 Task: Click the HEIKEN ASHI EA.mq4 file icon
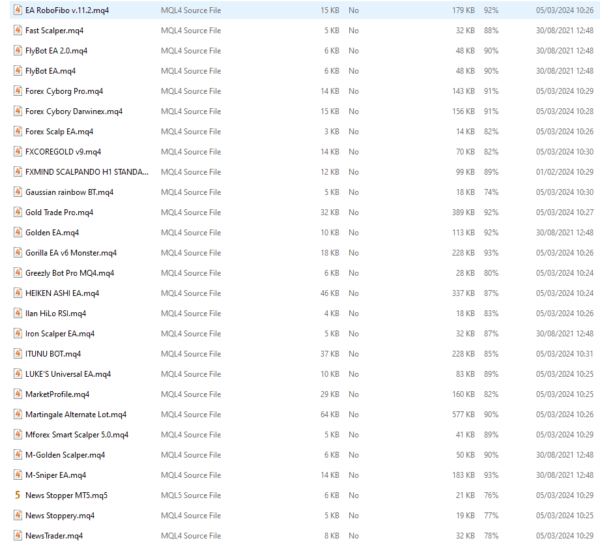[x=18, y=293]
